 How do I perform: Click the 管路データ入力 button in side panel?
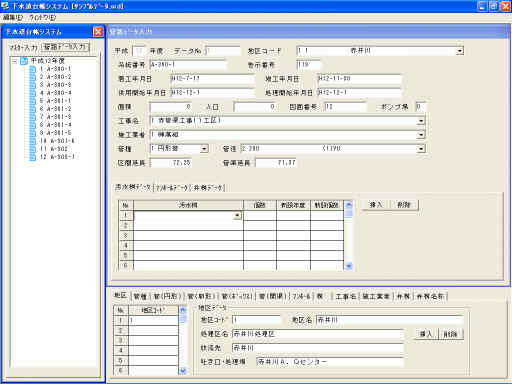[65, 47]
